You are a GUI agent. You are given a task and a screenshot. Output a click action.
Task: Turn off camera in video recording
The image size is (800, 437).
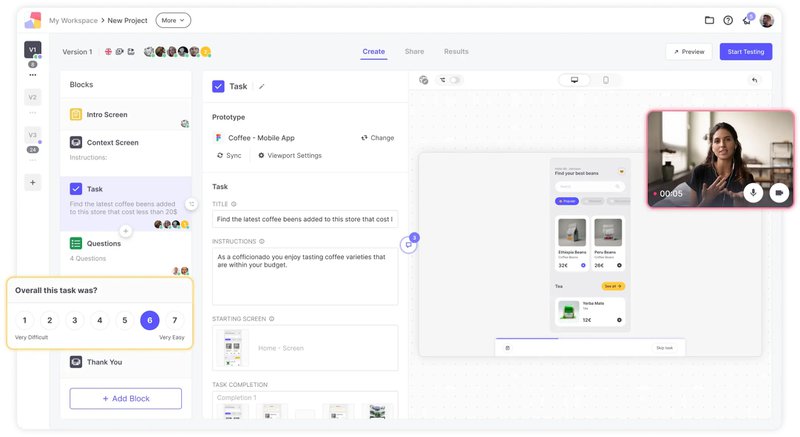[x=779, y=193]
